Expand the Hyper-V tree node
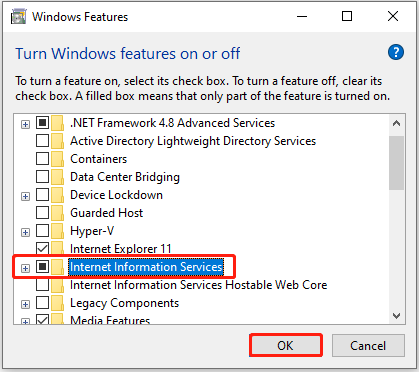This screenshot has height=372, width=419. pyautogui.click(x=25, y=233)
